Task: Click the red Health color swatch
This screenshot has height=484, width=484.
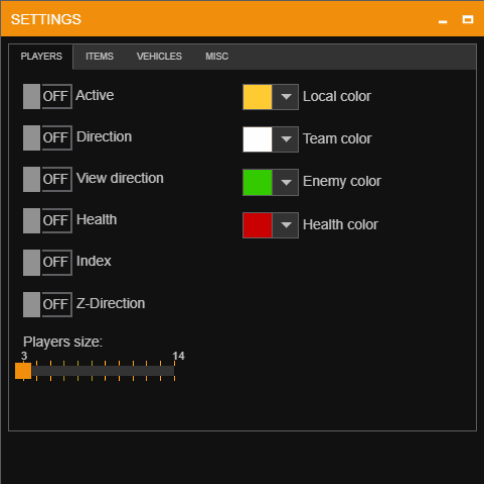Action: click(257, 225)
